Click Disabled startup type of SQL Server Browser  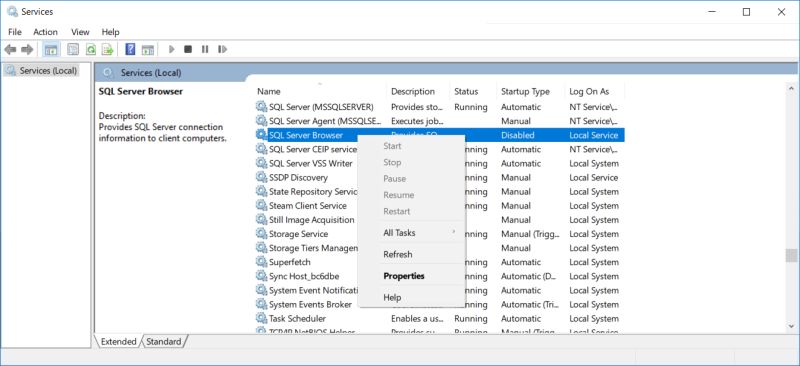pyautogui.click(x=517, y=135)
